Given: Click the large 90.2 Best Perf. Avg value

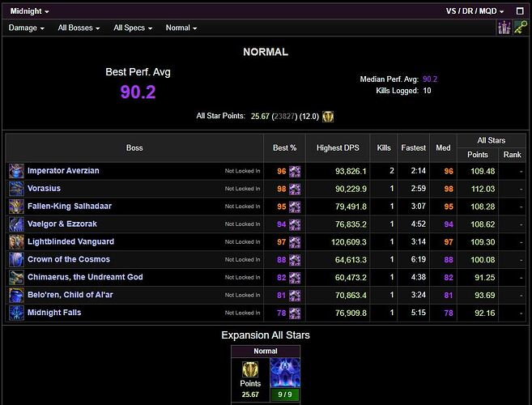Looking at the screenshot, I should click(x=138, y=92).
